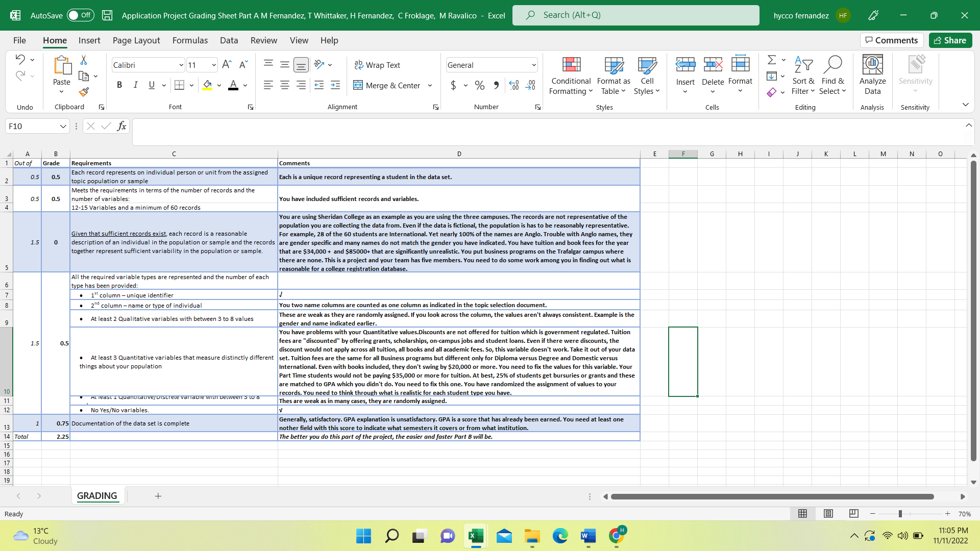980x551 pixels.
Task: Enable underline formatting
Action: [x=151, y=85]
